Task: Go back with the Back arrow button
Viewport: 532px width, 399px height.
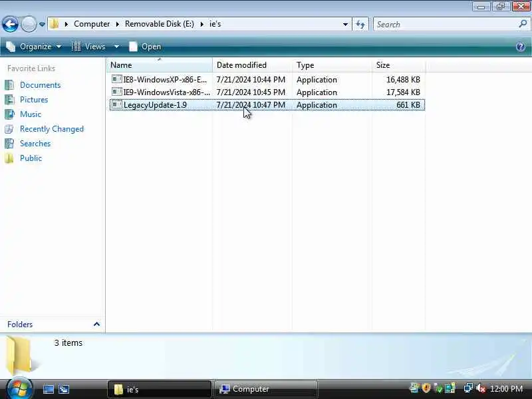Action: [10, 25]
